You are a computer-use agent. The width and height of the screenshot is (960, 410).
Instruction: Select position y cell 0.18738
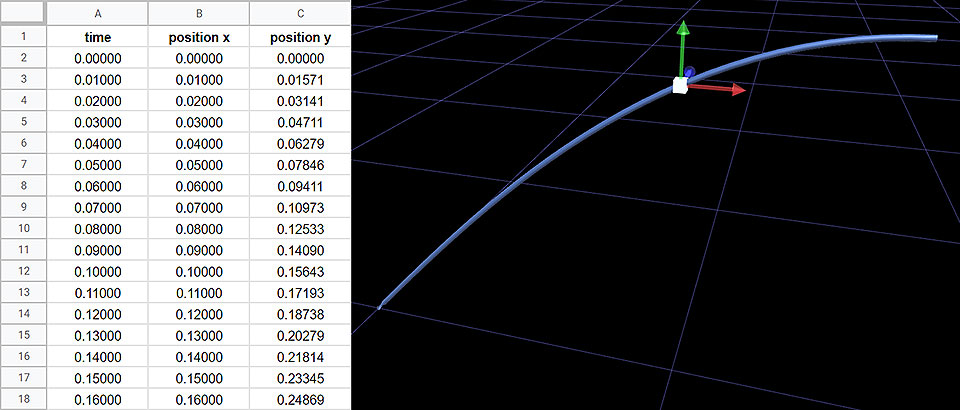[x=300, y=315]
